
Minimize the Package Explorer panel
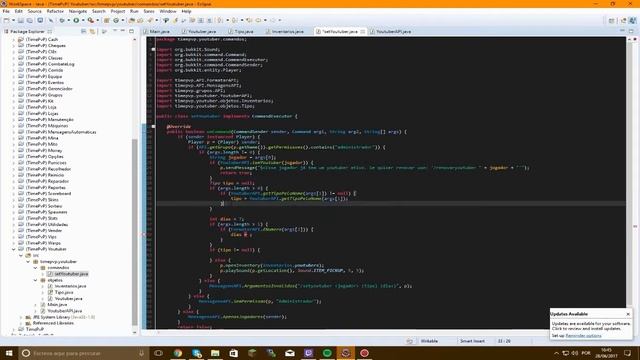pyautogui.click(x=122, y=31)
